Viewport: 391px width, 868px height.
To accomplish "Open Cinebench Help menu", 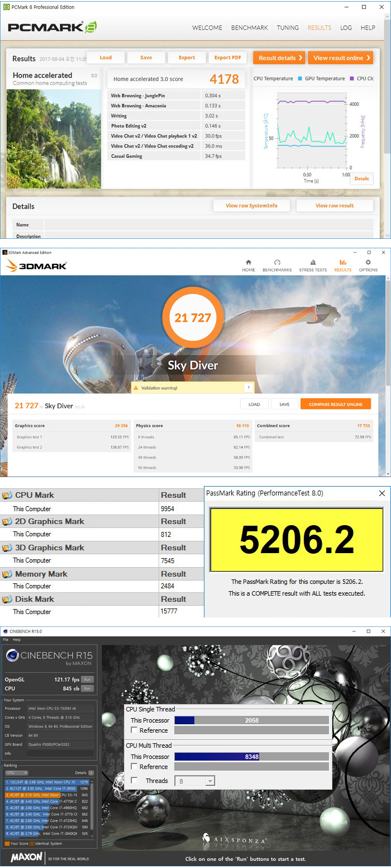I will coord(17,639).
